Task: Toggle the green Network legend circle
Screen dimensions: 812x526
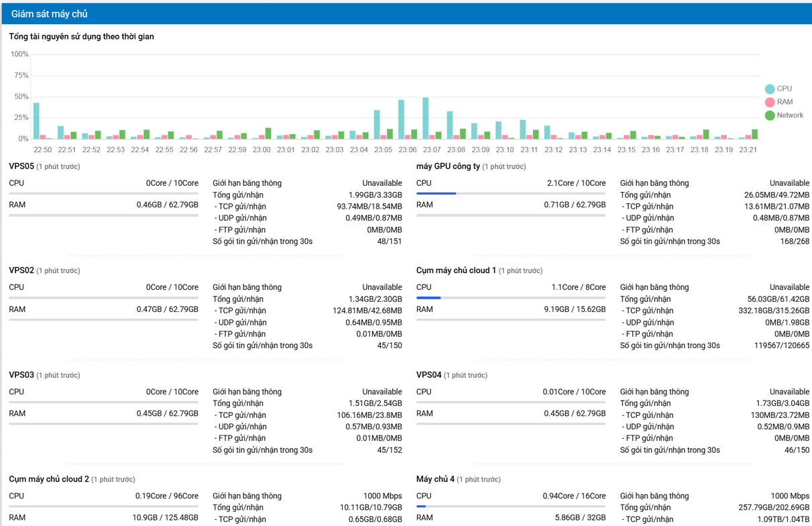Action: 770,116
